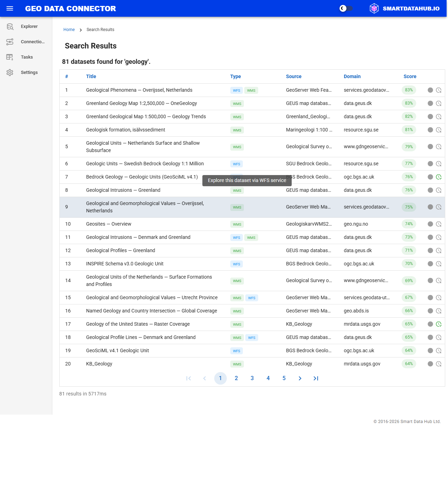Click WFS tag for Utrecht Province row
Viewport: 448px width, 491px height.
pos(252,298)
